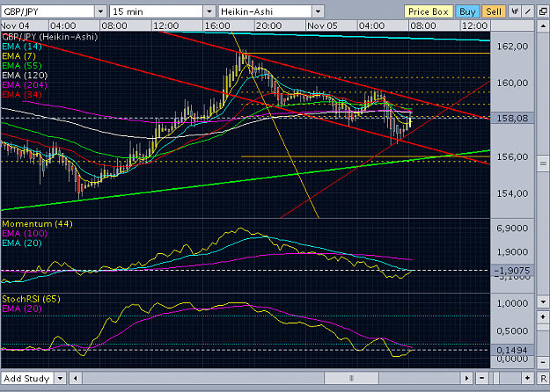Click the Nov 04 date label on time axis
The image size is (550, 392).
coord(16,25)
